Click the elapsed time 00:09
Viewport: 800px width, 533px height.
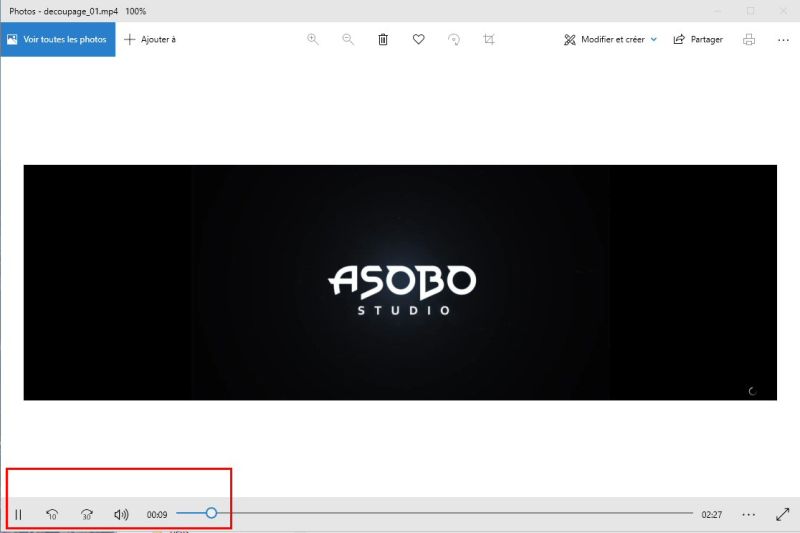157,515
